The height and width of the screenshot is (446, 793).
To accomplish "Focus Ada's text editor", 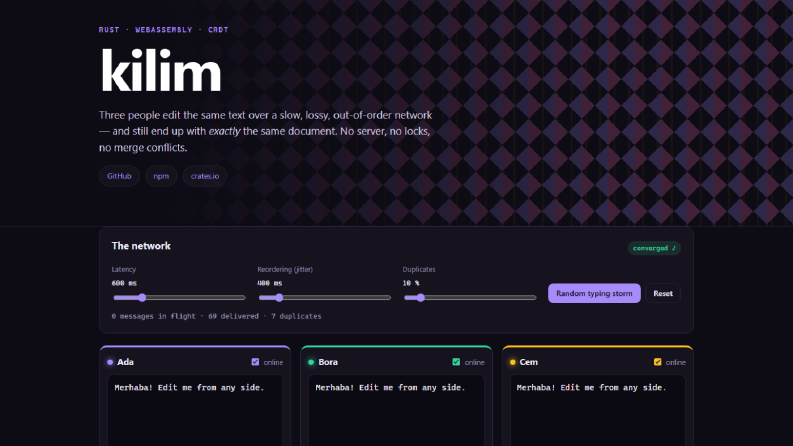I will (195, 411).
